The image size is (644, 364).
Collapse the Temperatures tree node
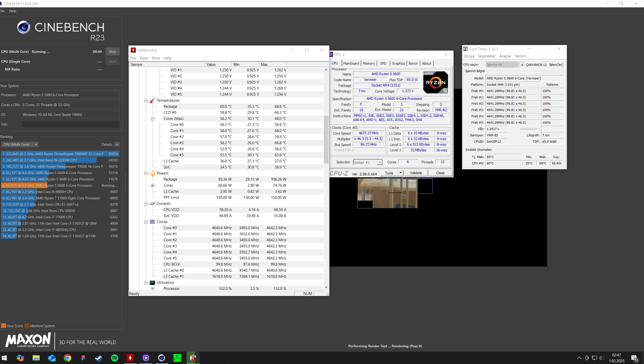coord(146,100)
